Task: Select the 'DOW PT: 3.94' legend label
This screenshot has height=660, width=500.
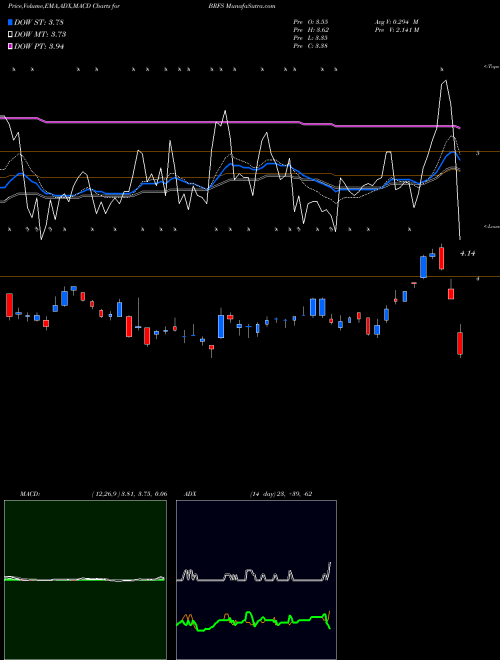Action: 39,47
